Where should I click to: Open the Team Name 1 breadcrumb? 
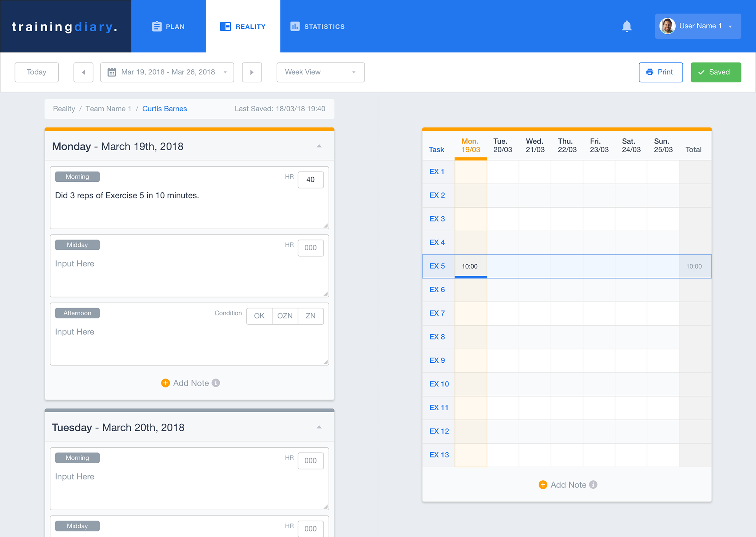108,109
